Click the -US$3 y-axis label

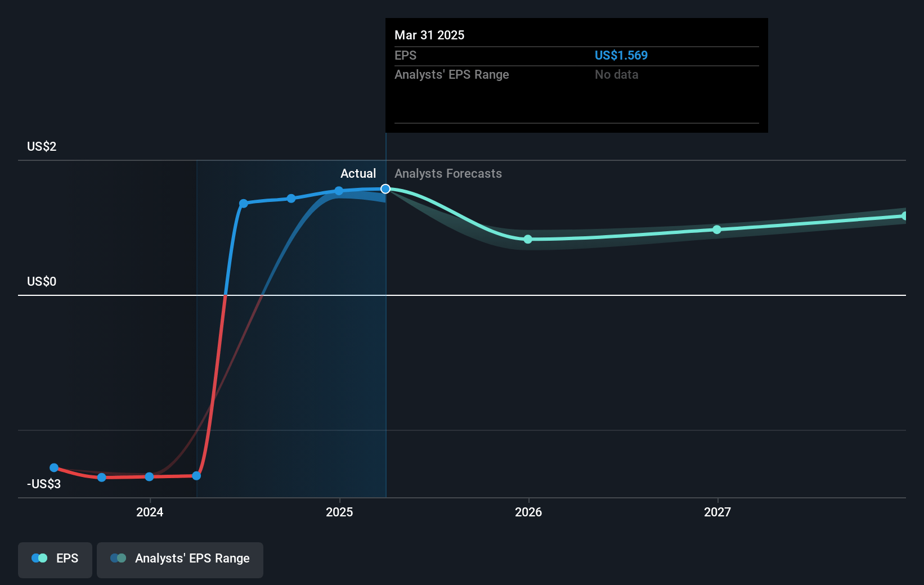(44, 484)
